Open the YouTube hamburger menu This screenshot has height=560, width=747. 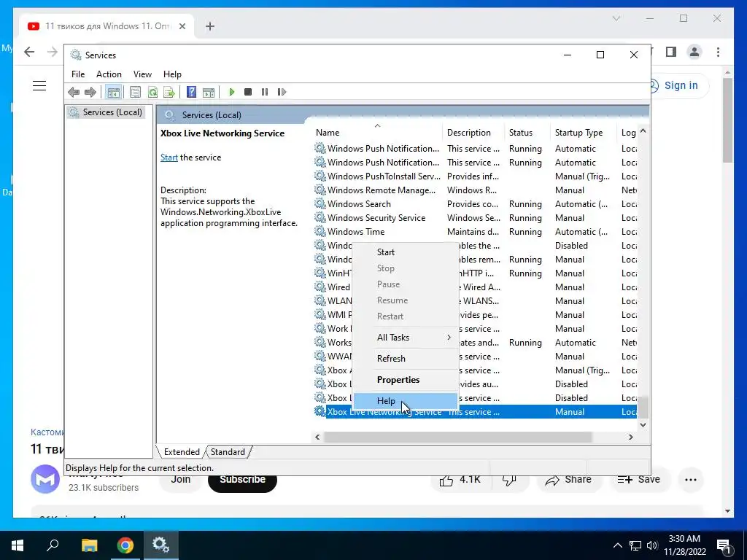[x=39, y=86]
